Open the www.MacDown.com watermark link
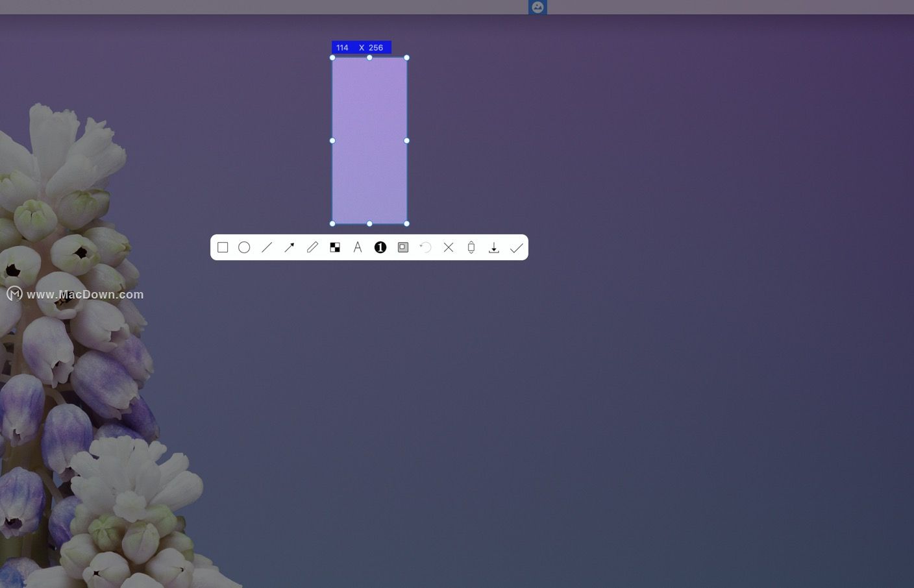 pos(85,294)
